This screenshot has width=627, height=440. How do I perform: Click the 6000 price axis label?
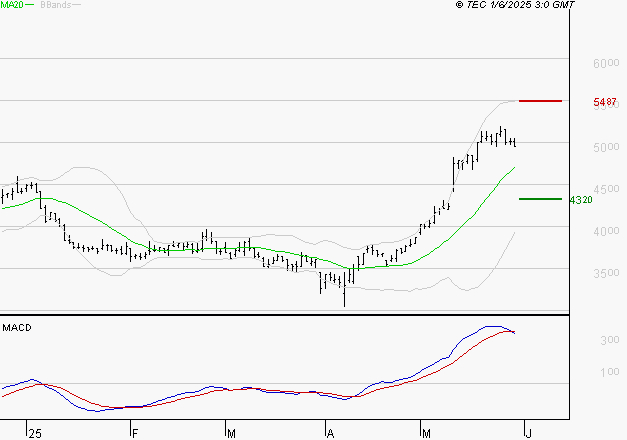pyautogui.click(x=604, y=63)
